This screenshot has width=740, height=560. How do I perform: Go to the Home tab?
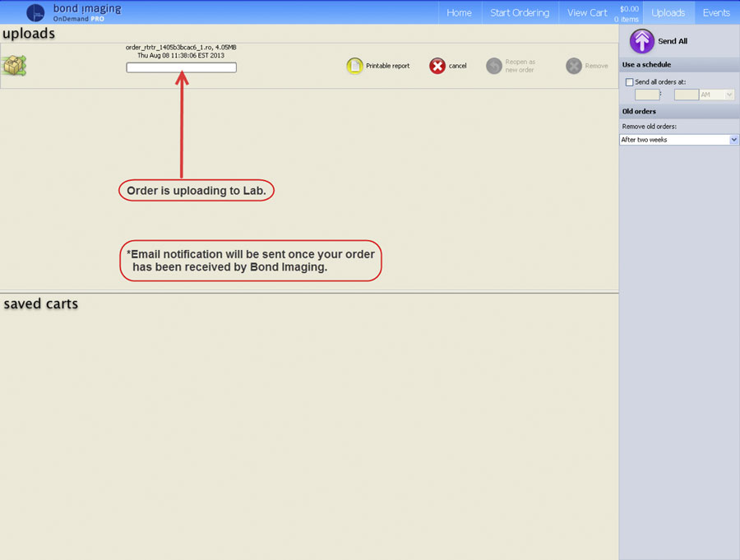[459, 12]
